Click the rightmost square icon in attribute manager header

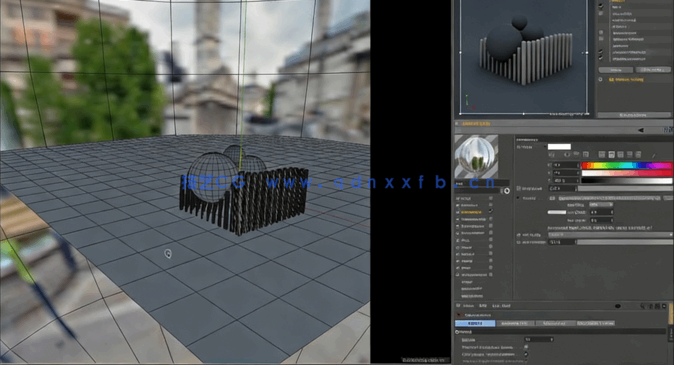click(x=664, y=306)
